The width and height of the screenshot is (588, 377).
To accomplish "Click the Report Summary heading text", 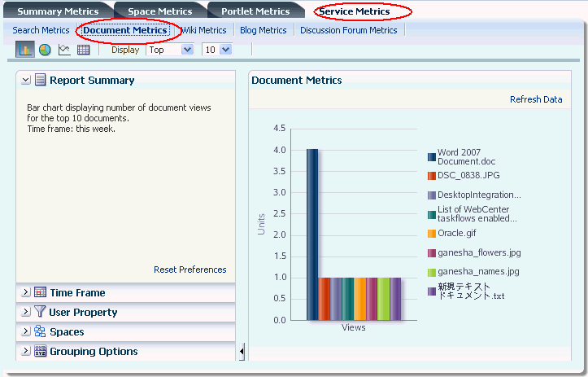I will click(92, 80).
